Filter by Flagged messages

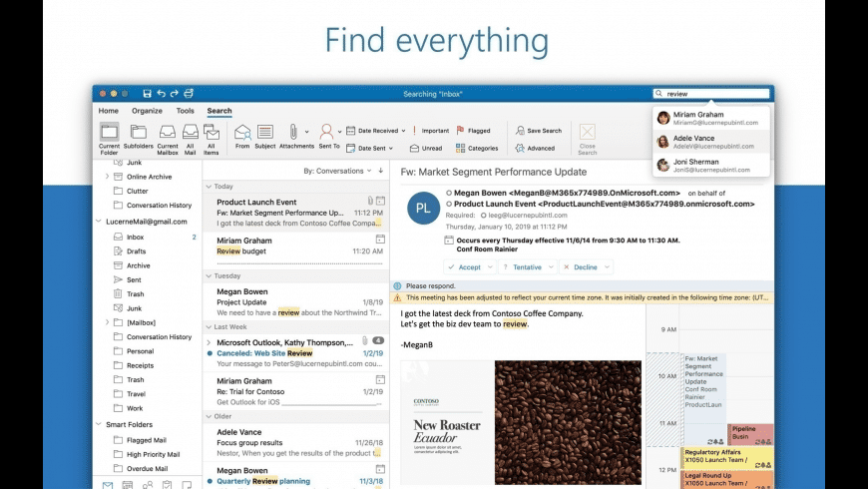[473, 131]
